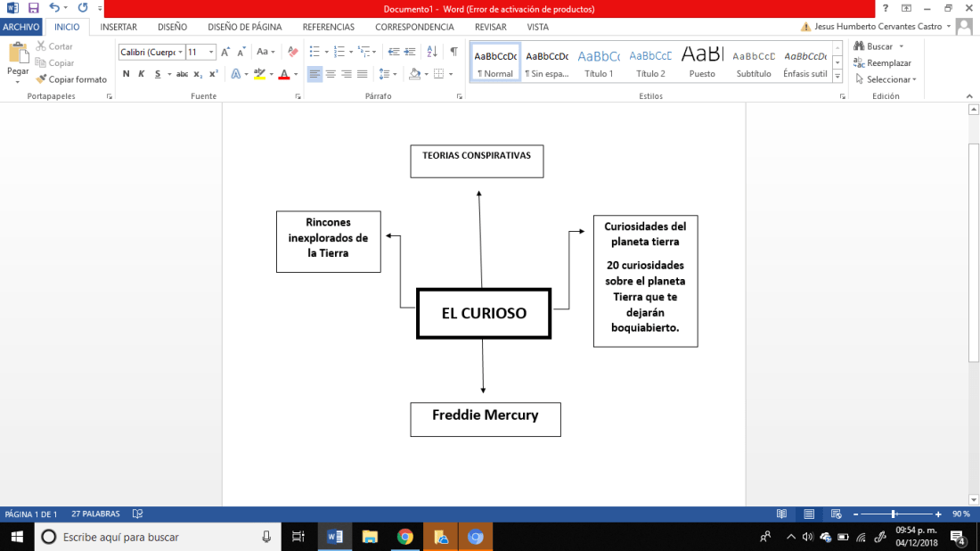Screen dimensions: 980x551
Task: Click the save icon in quick access toolbar
Action: (33, 8)
